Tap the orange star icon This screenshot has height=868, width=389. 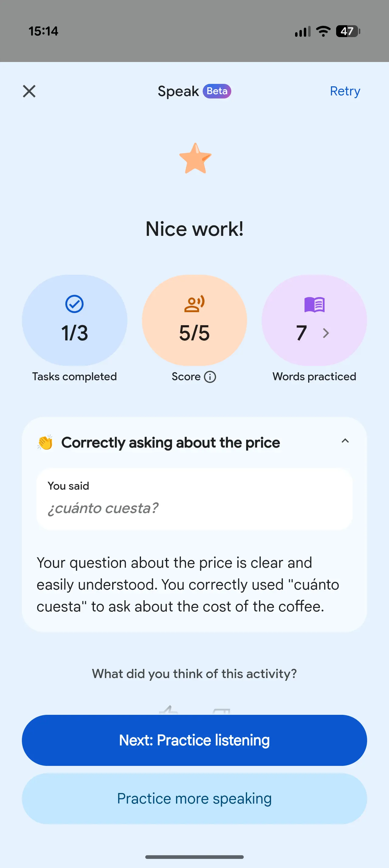click(x=195, y=158)
